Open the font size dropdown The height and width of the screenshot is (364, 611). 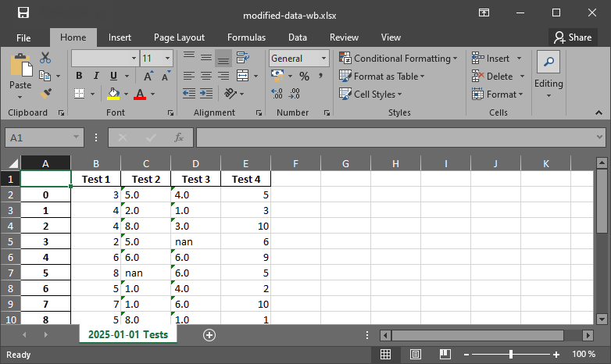[x=167, y=58]
